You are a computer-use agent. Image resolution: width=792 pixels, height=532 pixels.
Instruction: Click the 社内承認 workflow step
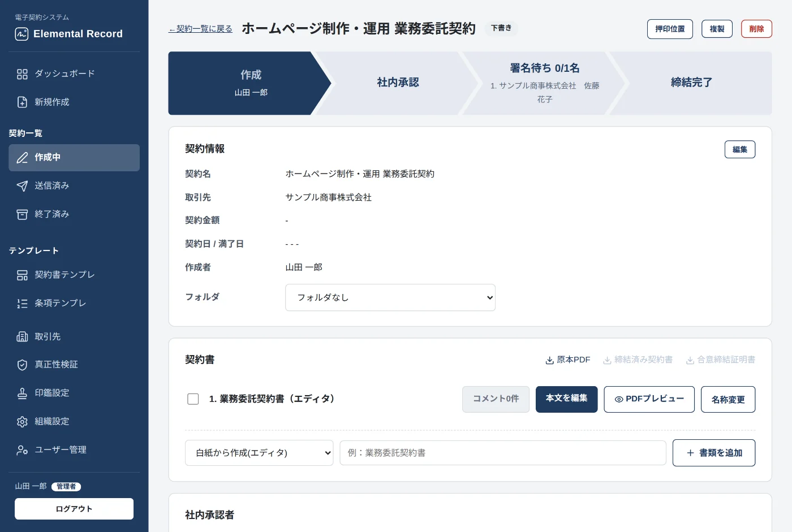click(x=398, y=83)
